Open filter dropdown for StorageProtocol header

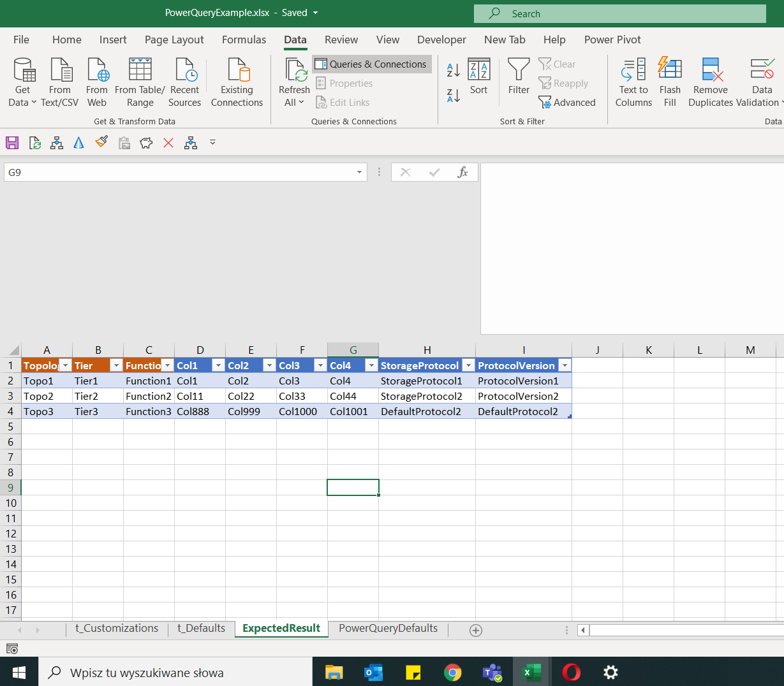point(468,365)
